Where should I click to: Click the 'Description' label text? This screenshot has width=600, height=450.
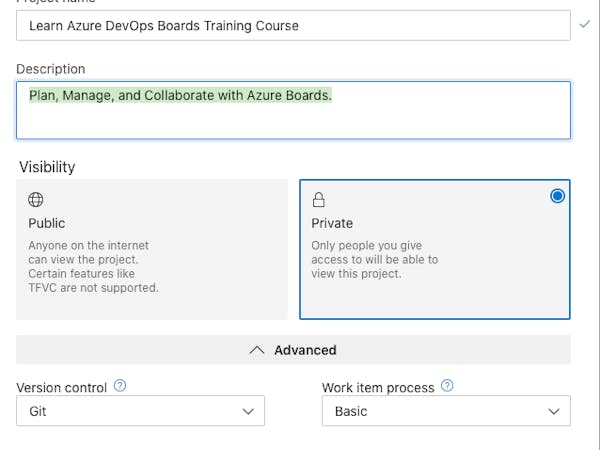(51, 69)
